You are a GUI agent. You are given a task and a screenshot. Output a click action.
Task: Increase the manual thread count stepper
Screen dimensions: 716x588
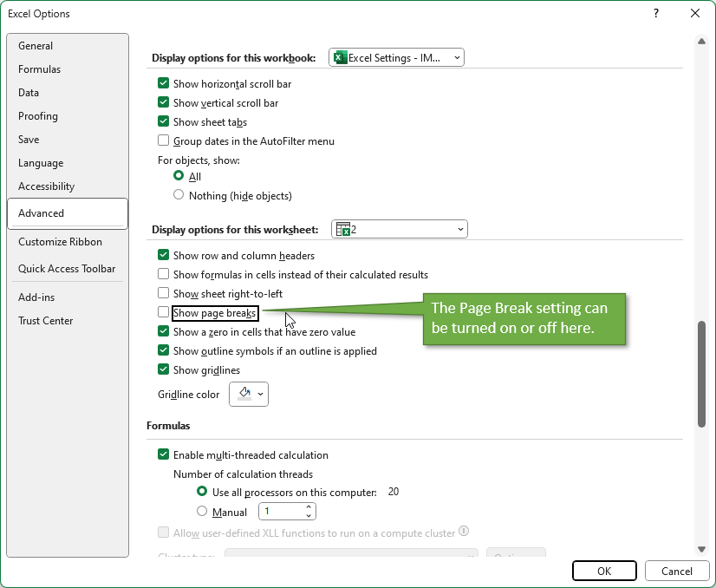(x=309, y=507)
